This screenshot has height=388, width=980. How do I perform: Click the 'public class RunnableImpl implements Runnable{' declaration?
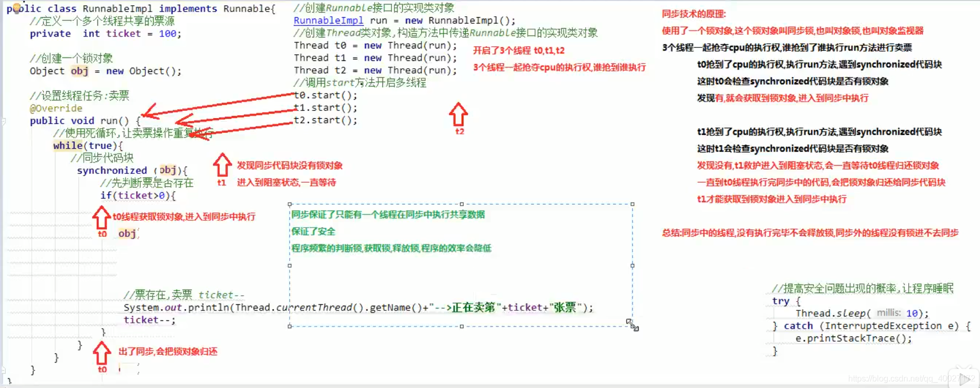(141, 8)
